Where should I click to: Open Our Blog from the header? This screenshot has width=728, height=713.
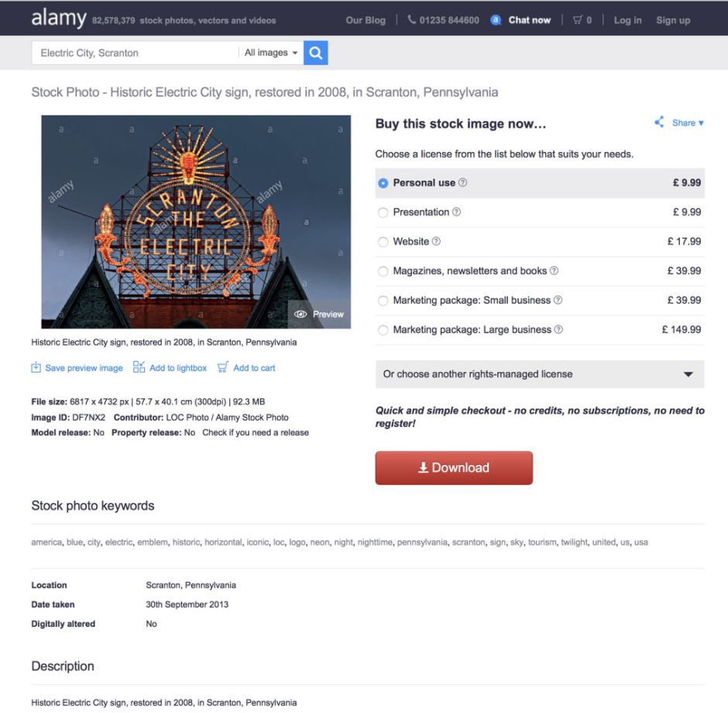click(x=366, y=20)
